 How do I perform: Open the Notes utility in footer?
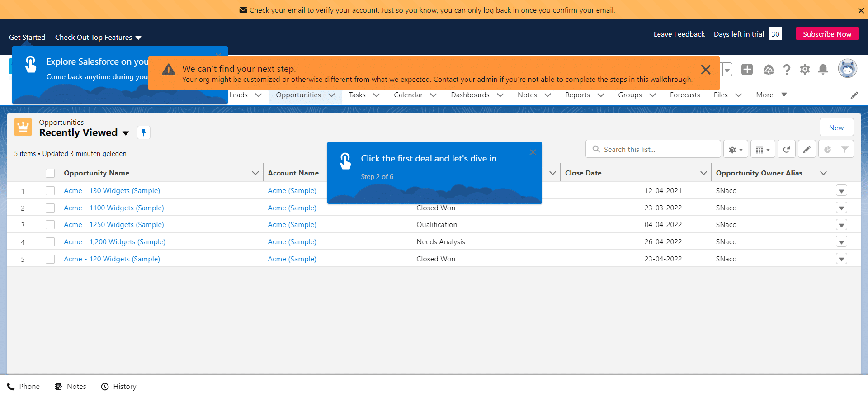coord(71,387)
